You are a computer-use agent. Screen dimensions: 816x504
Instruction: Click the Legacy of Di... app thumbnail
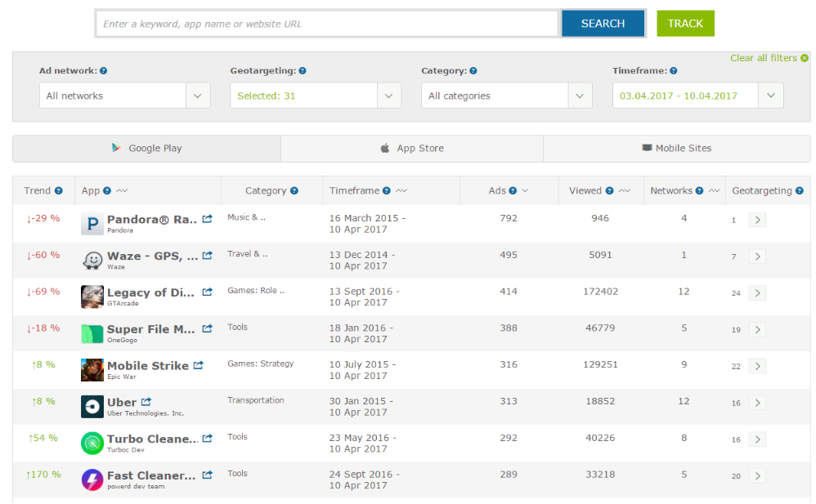[x=92, y=297]
